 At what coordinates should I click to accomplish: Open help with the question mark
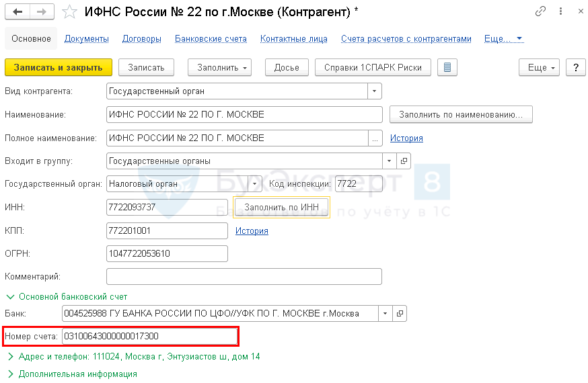coord(575,67)
